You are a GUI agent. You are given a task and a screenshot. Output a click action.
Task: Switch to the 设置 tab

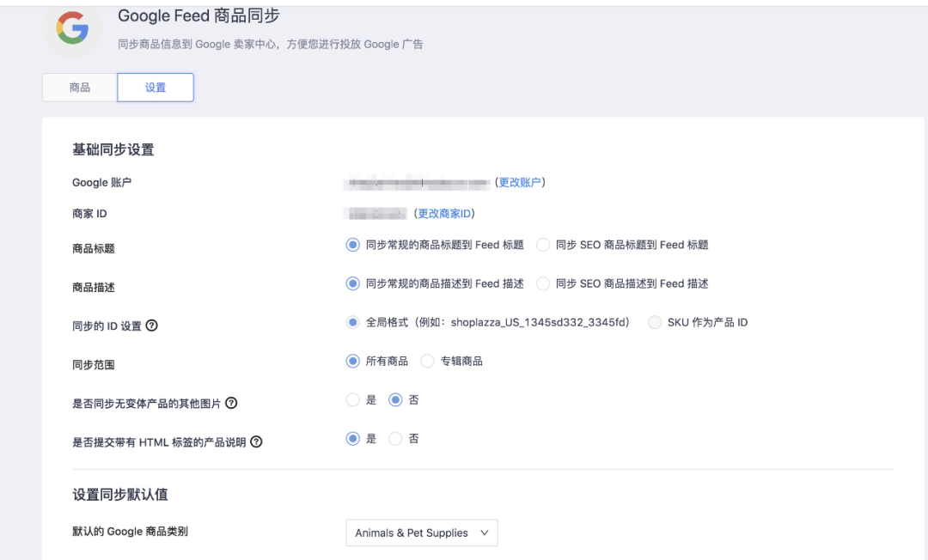coord(156,88)
